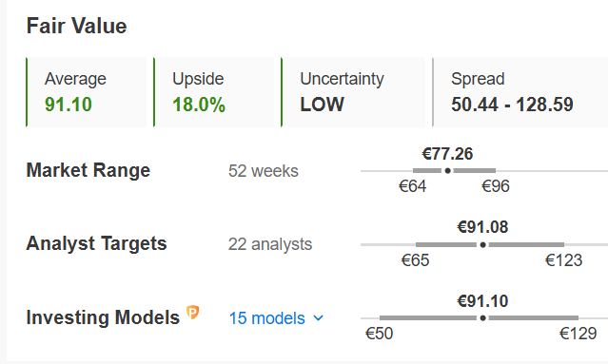Click the Analyst Targets average marker dot
Image resolution: width=608 pixels, height=364 pixels.
pyautogui.click(x=482, y=245)
